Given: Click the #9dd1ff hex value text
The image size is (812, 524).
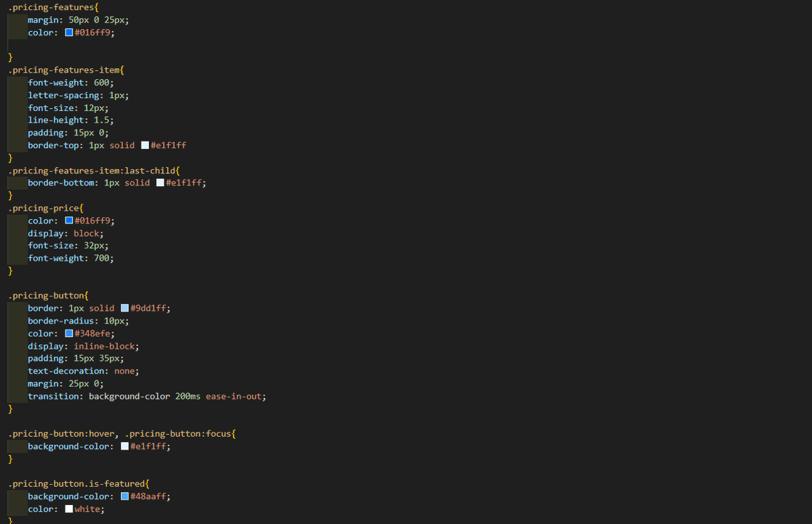Looking at the screenshot, I should [148, 308].
